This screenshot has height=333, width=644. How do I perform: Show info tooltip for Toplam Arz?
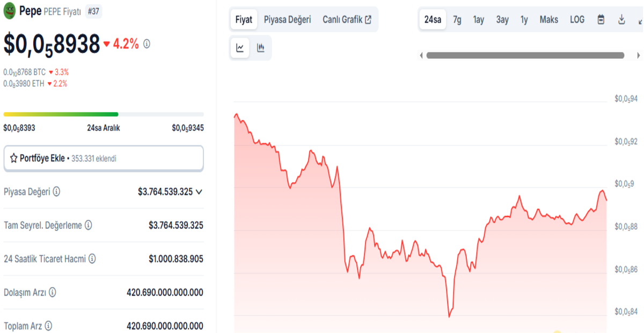coord(49,326)
